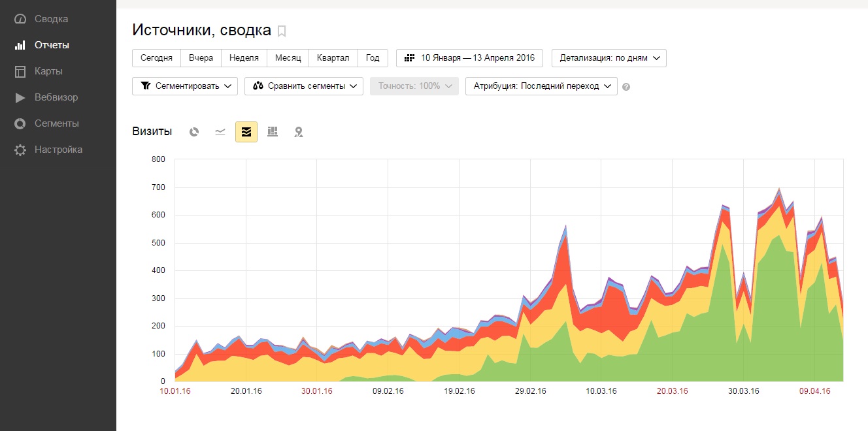Open the date range 10 Января — 13 Апреля 2016
868x431 pixels.
[470, 57]
